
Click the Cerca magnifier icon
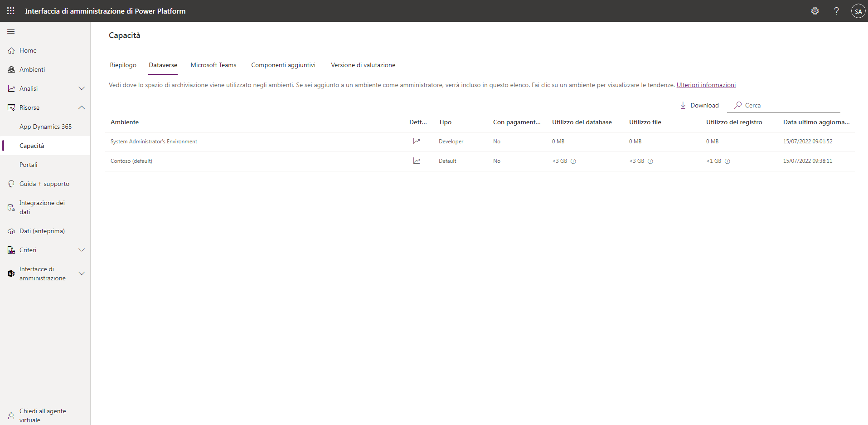coord(738,105)
